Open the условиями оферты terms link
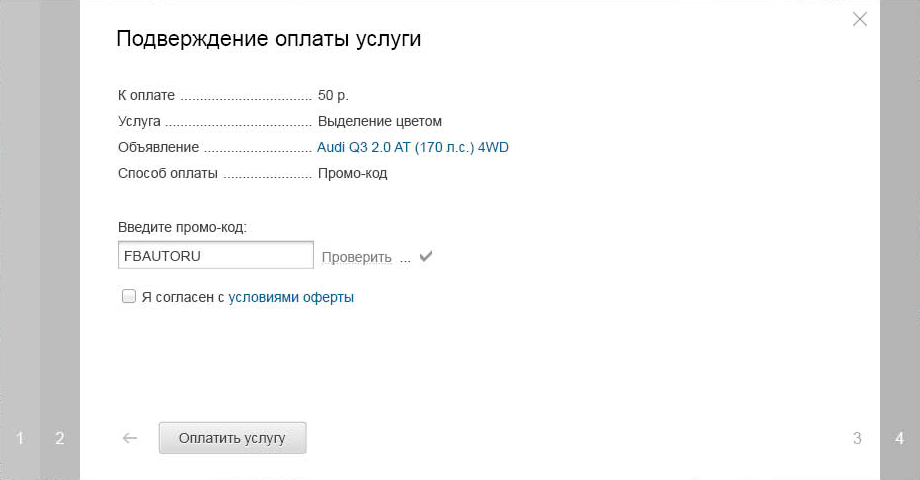The image size is (920, 480). 291,297
